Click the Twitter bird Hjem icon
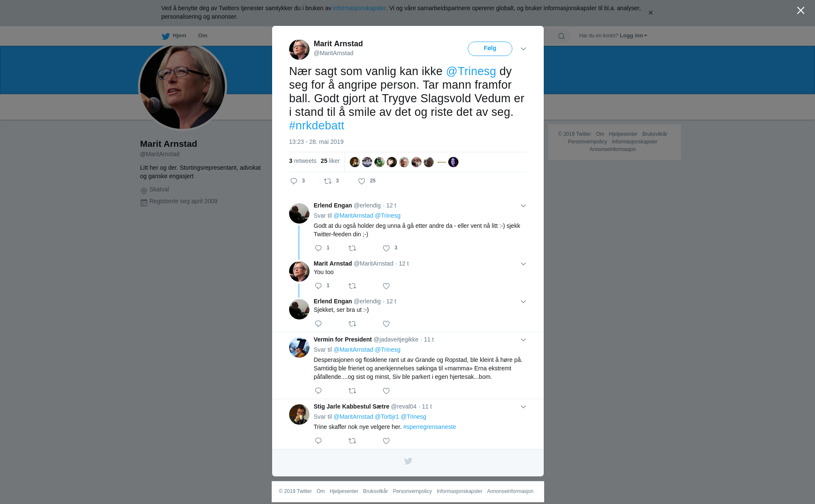 click(166, 36)
